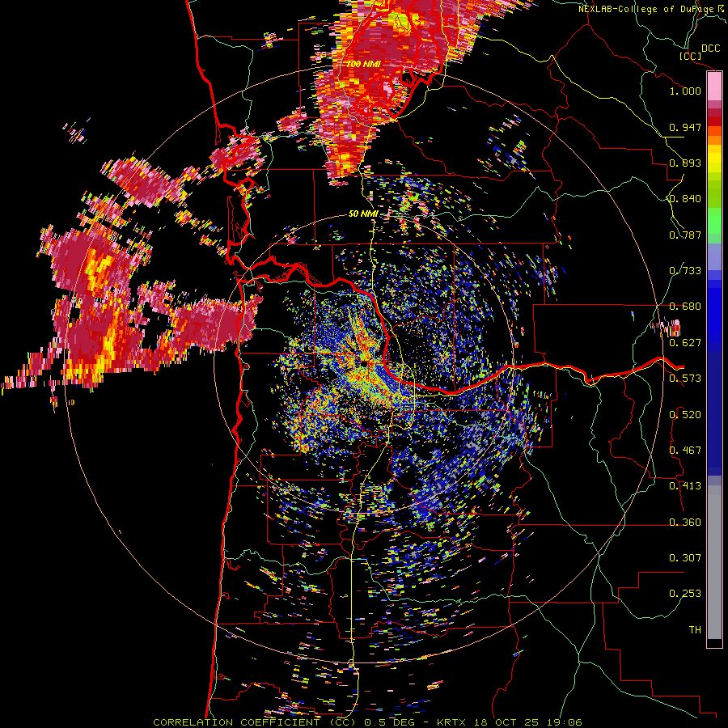Click the 0.573 scale value
Image resolution: width=728 pixels, height=728 pixels.
coord(685,379)
